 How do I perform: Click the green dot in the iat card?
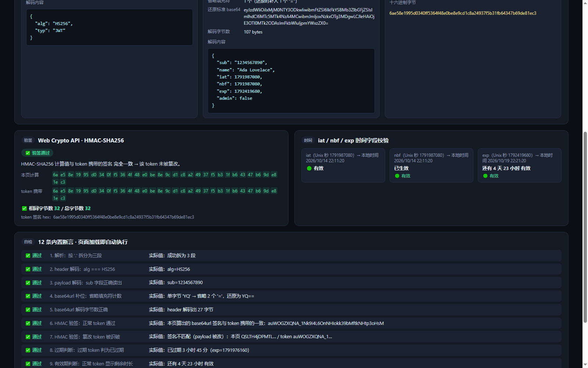(x=309, y=168)
